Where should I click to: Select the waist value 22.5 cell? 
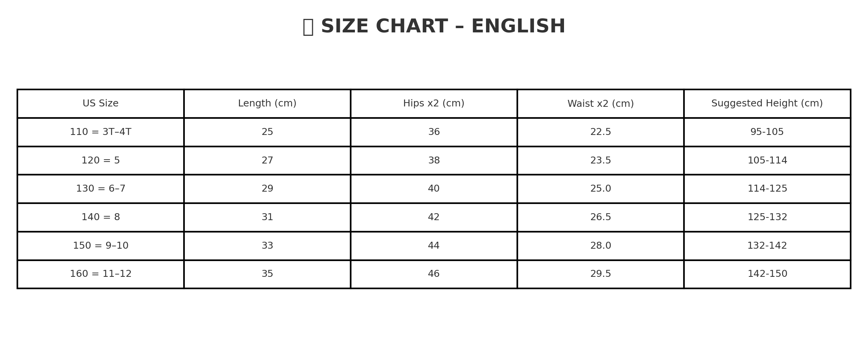600,132
